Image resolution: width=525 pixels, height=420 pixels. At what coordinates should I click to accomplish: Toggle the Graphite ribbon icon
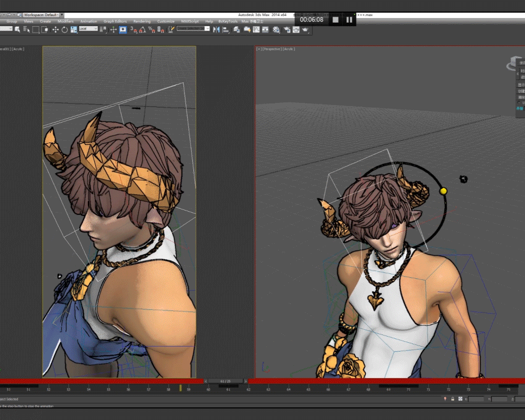[x=247, y=29]
